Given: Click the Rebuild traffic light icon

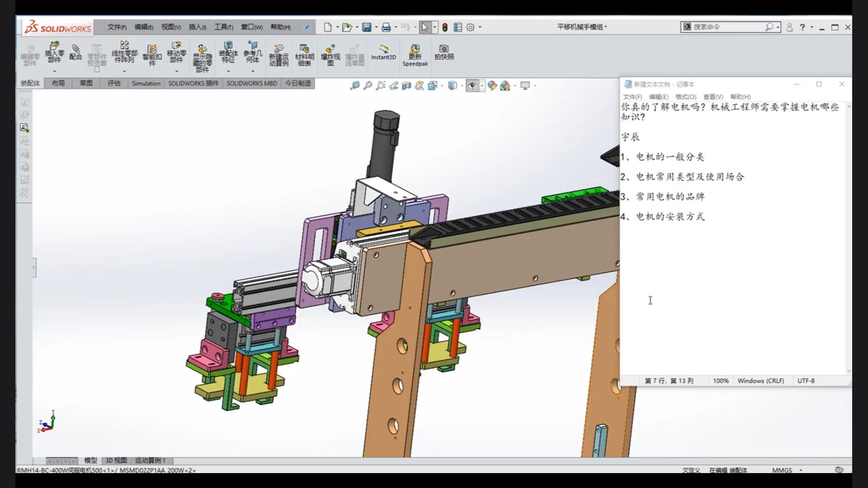Looking at the screenshot, I should (x=445, y=27).
